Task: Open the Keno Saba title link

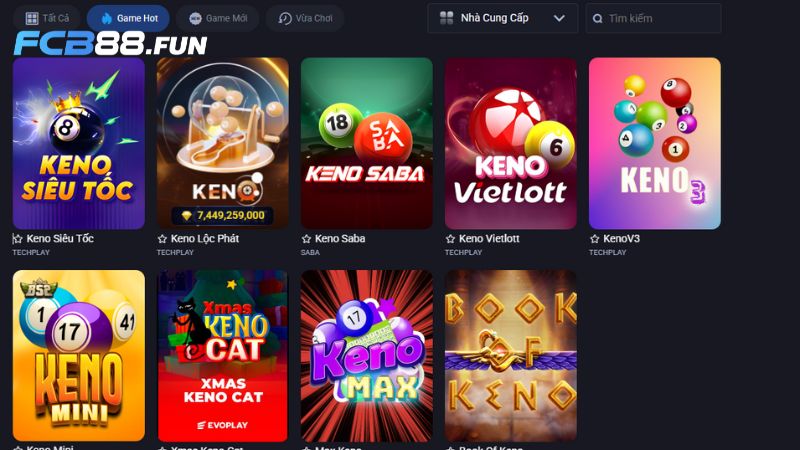Action: coord(340,239)
